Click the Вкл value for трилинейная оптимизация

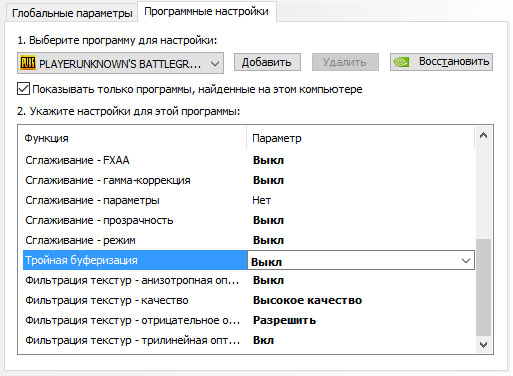point(263,340)
